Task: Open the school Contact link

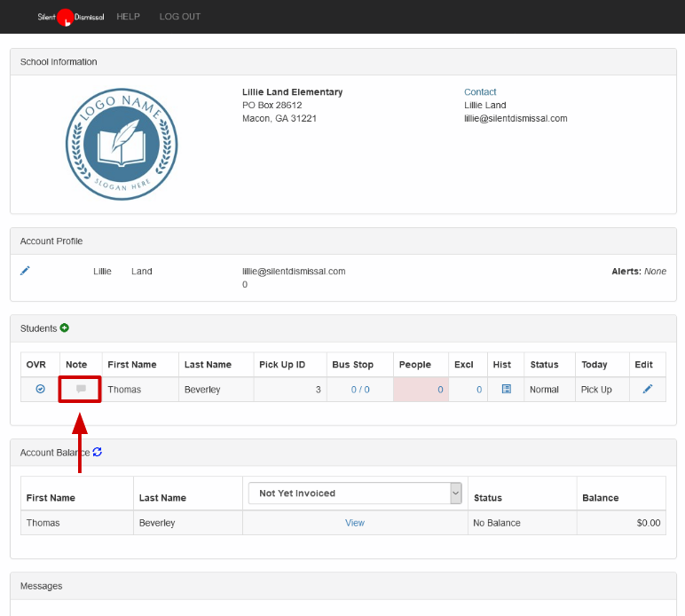Action: click(x=480, y=92)
